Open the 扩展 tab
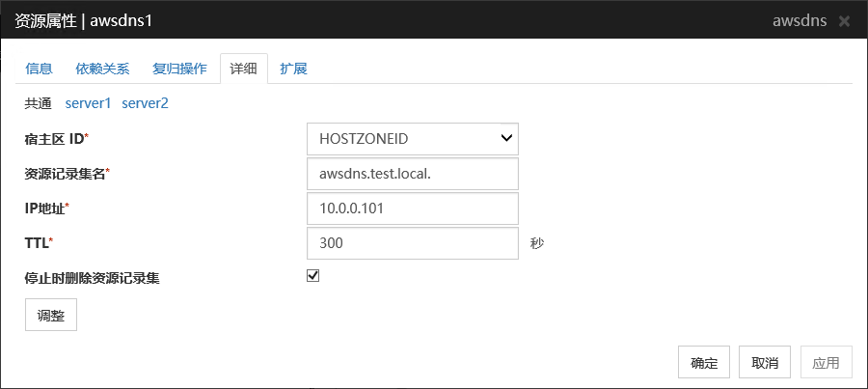This screenshot has height=389, width=868. pos(293,69)
